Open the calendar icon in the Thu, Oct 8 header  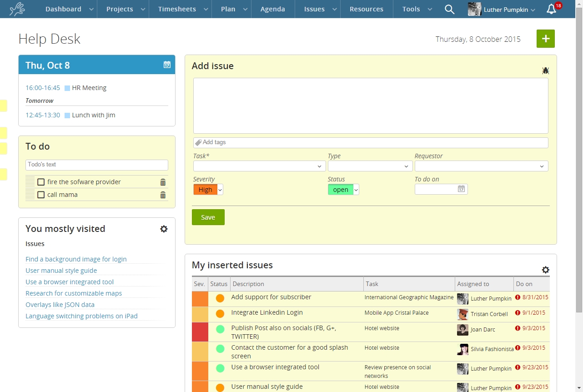167,65
